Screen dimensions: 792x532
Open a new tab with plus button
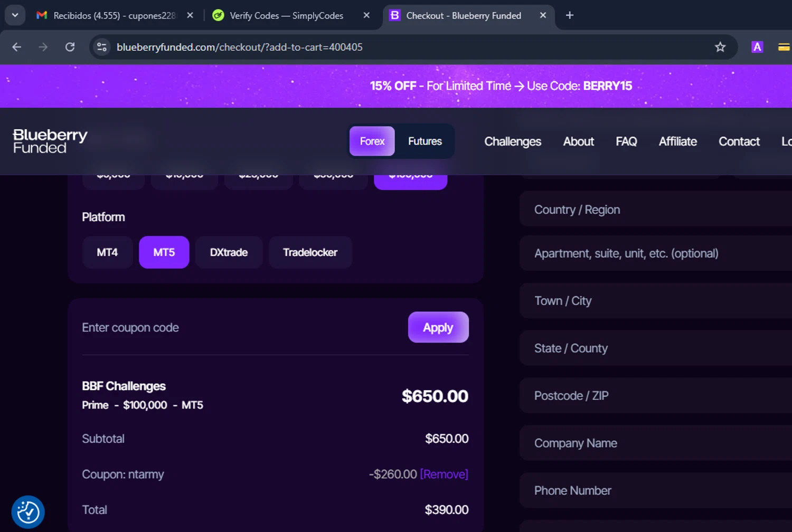[569, 15]
